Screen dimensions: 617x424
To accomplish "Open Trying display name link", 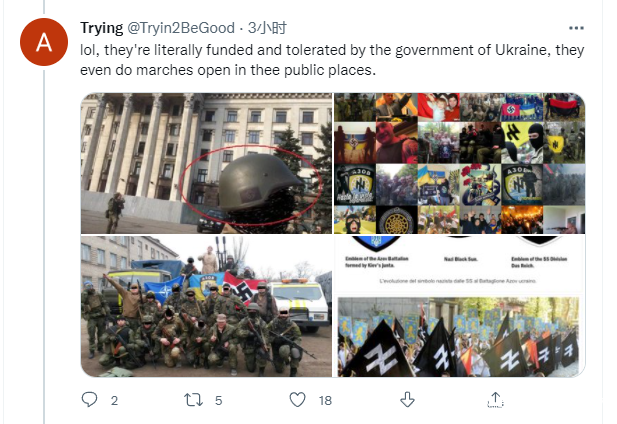I will (x=102, y=28).
